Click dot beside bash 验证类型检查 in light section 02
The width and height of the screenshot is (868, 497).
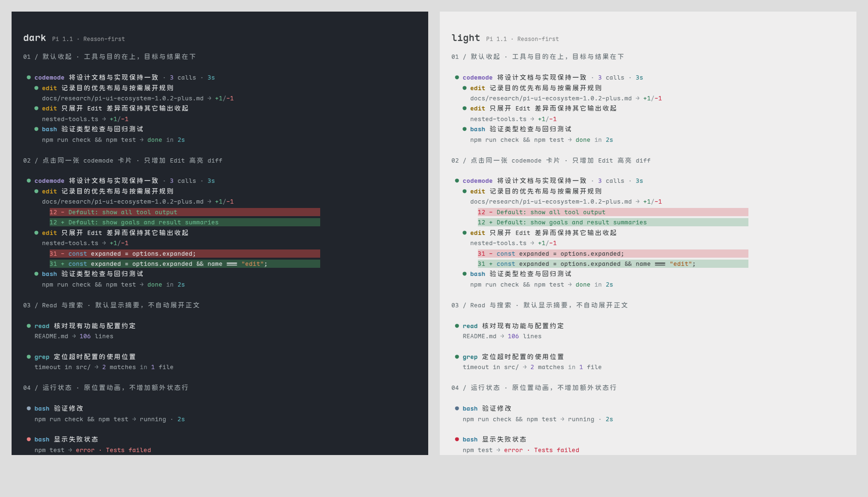click(x=465, y=274)
